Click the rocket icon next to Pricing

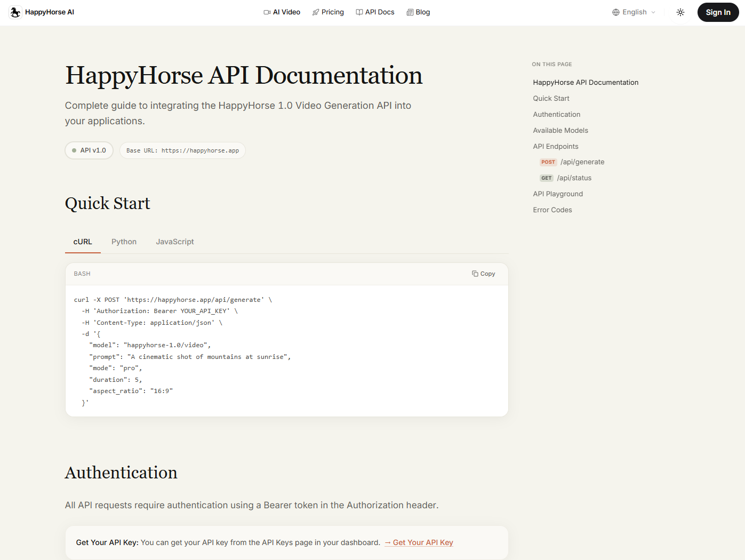[315, 12]
